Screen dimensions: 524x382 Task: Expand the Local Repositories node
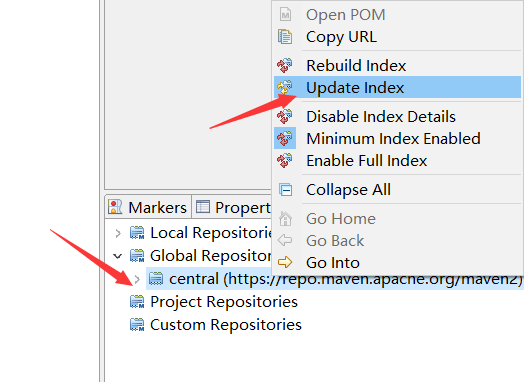[118, 233]
